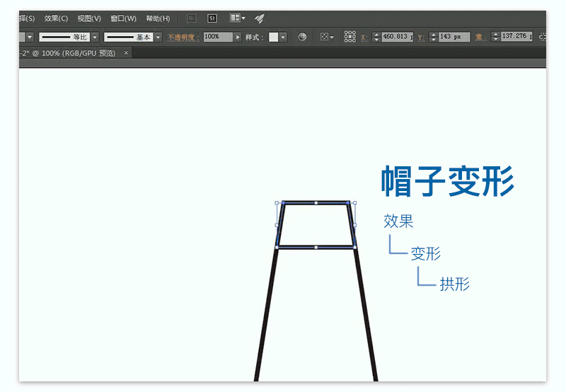Open the align-to selection icon dropdown

327,37
